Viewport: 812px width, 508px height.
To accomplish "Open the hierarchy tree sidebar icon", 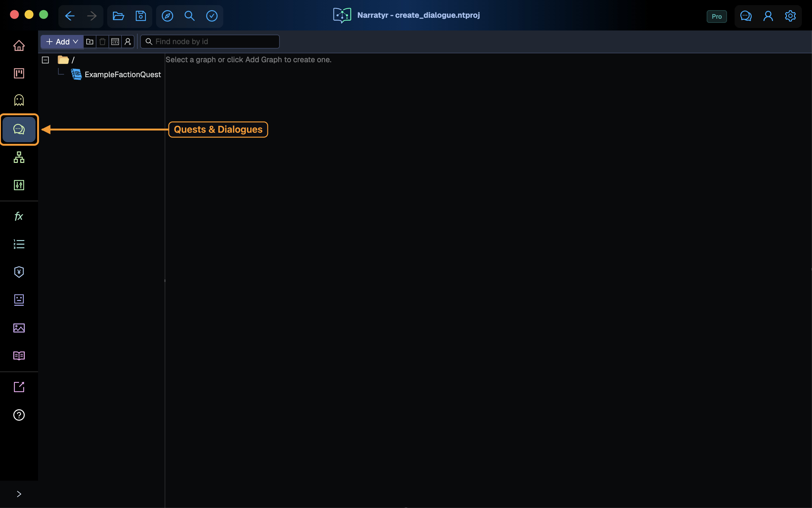I will [x=19, y=157].
